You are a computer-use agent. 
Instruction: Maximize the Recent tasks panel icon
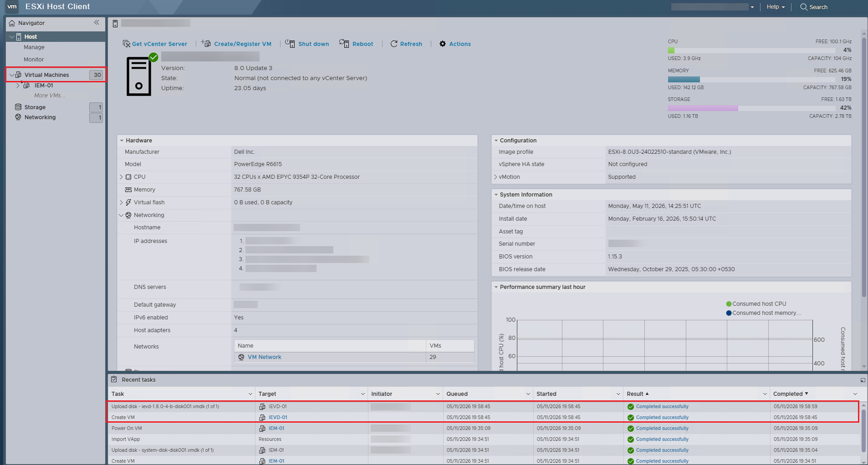pyautogui.click(x=863, y=380)
